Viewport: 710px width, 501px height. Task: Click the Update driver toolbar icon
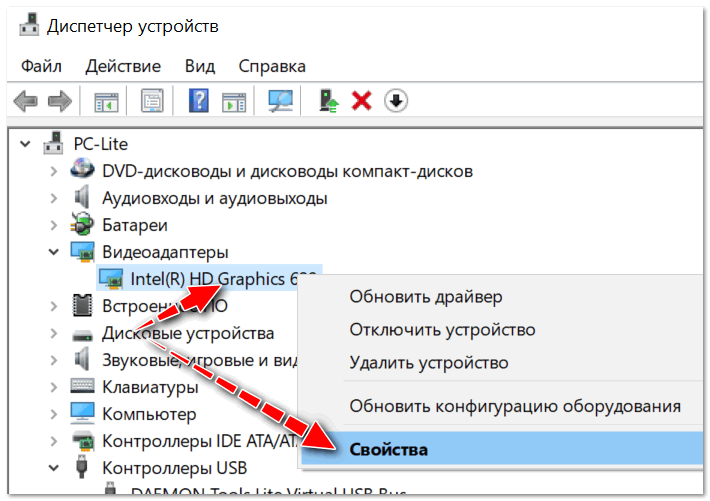pyautogui.click(x=328, y=101)
